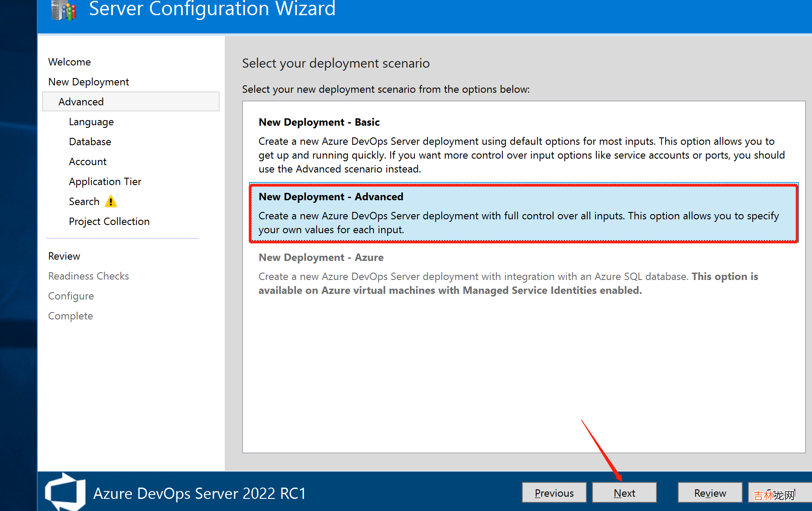Go to New Deployment in sidebar
Image resolution: width=812 pixels, height=511 pixels.
[88, 82]
